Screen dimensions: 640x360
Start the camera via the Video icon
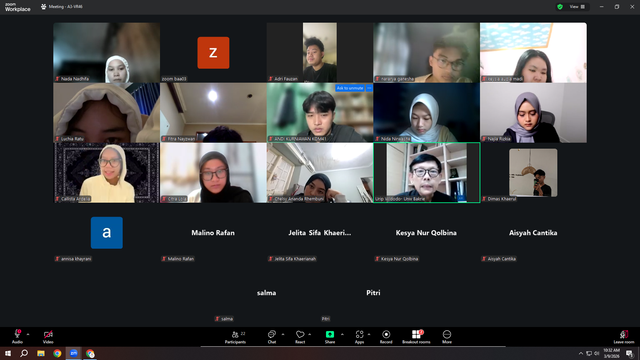[48, 334]
